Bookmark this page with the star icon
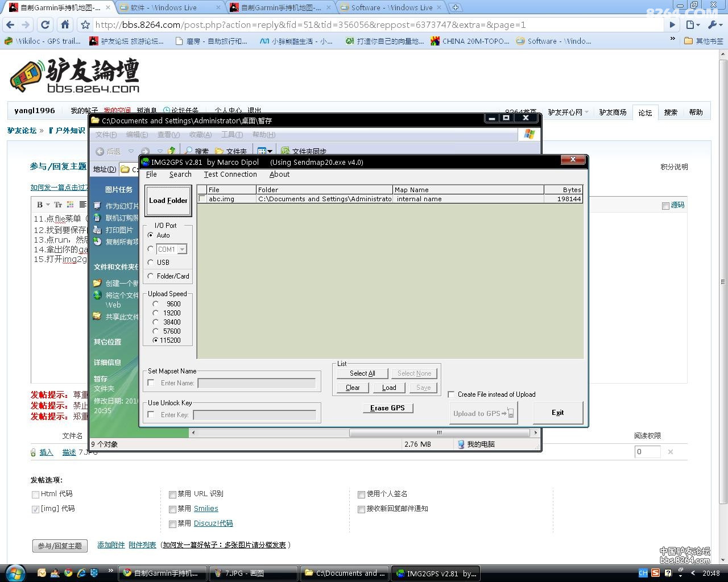This screenshot has height=582, width=728. (85, 24)
